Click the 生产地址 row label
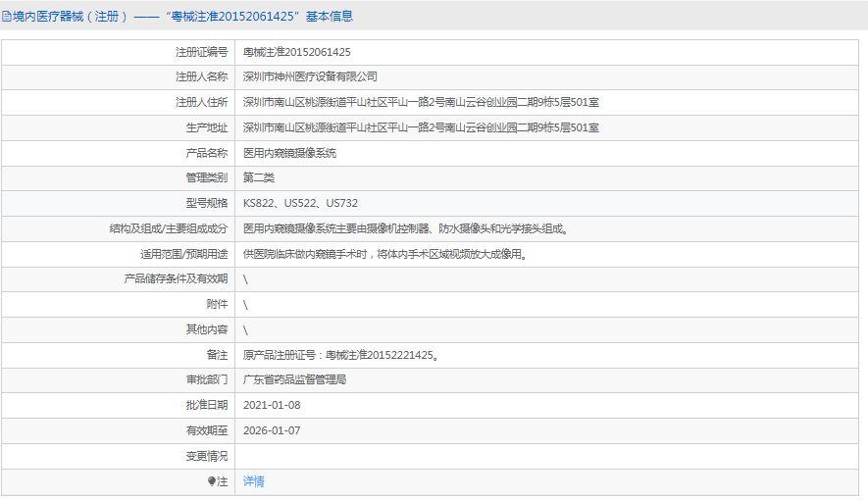The height and width of the screenshot is (501, 868). tap(207, 127)
